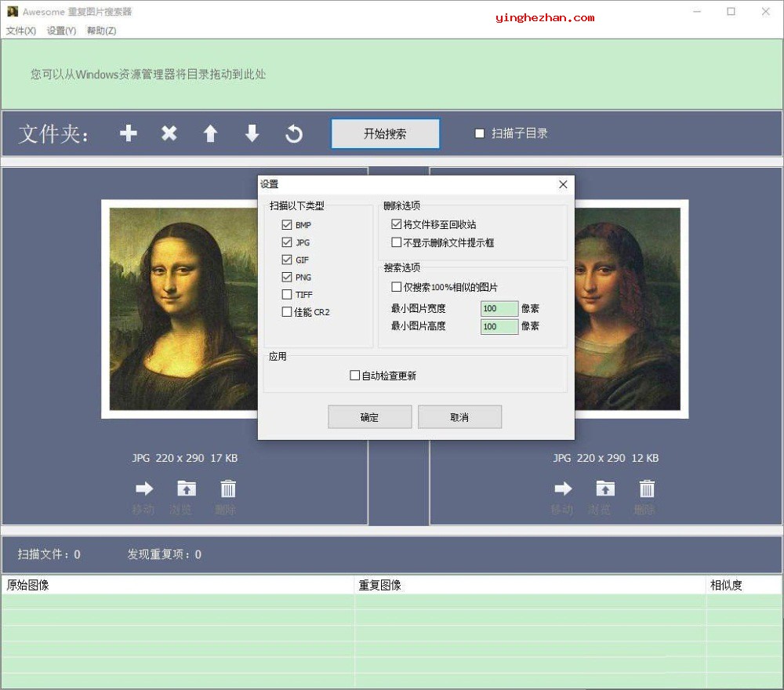The height and width of the screenshot is (690, 784).
Task: Click right image's delete trash icon
Action: (x=647, y=488)
